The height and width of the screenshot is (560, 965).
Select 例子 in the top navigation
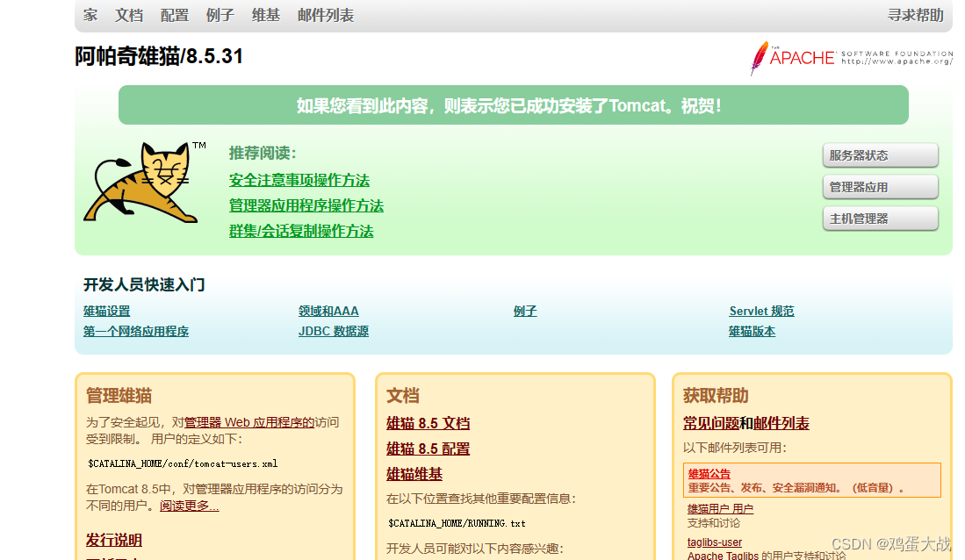pyautogui.click(x=220, y=15)
